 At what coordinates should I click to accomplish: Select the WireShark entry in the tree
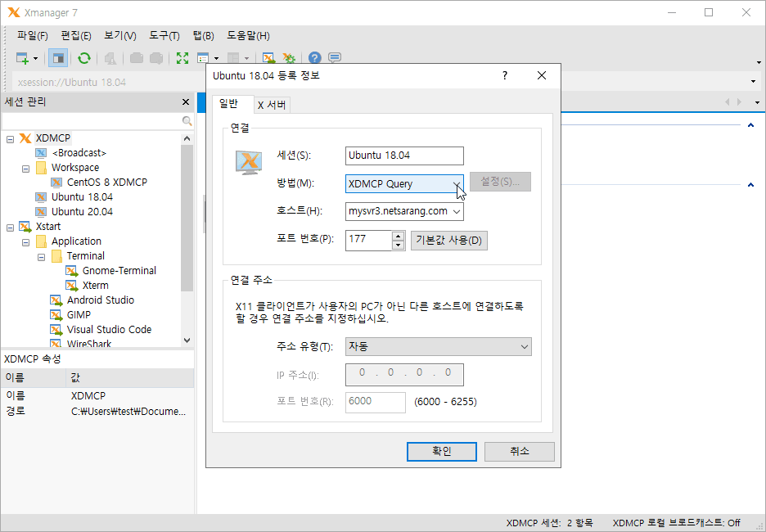pos(89,344)
